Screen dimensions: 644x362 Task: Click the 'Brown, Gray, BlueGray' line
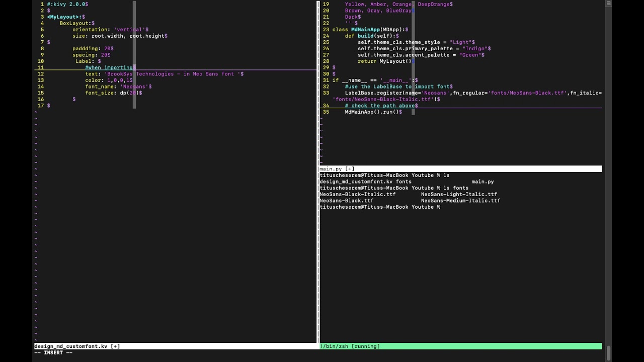[379, 11]
